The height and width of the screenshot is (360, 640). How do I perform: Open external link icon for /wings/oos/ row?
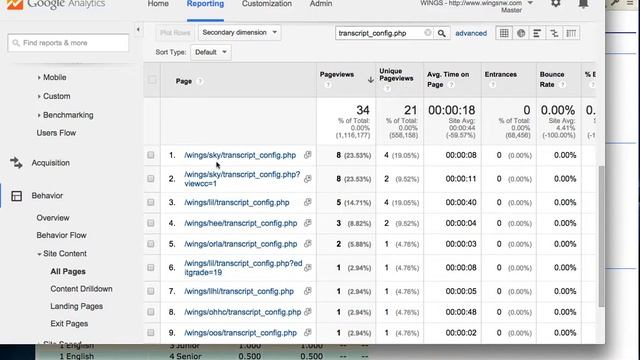tap(307, 333)
